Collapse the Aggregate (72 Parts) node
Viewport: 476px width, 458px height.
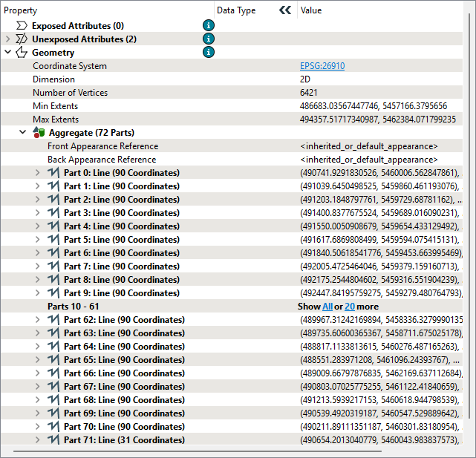click(22, 133)
